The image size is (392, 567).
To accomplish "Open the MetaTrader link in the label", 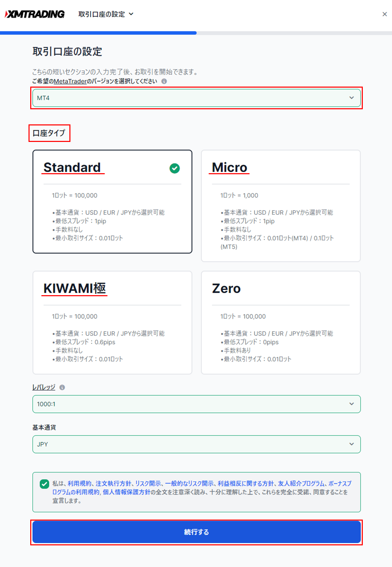I will (x=70, y=81).
